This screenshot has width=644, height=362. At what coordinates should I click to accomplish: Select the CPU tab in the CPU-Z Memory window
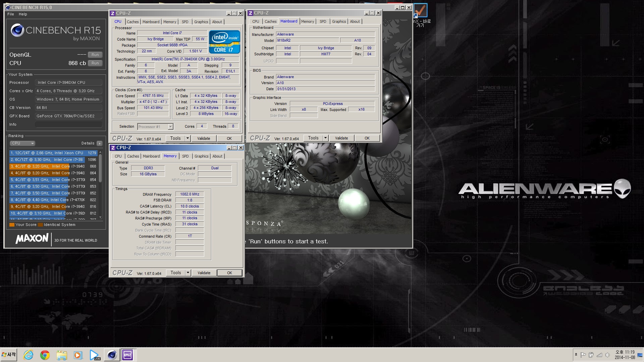click(x=118, y=156)
